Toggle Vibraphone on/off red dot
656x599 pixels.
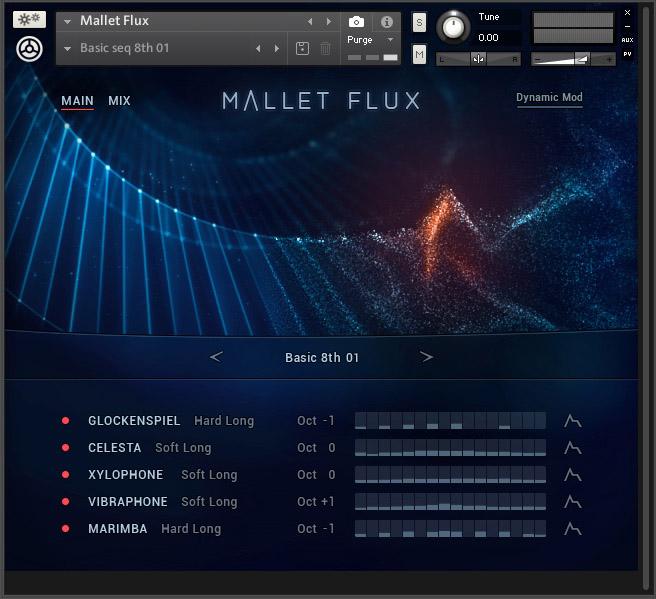[66, 502]
